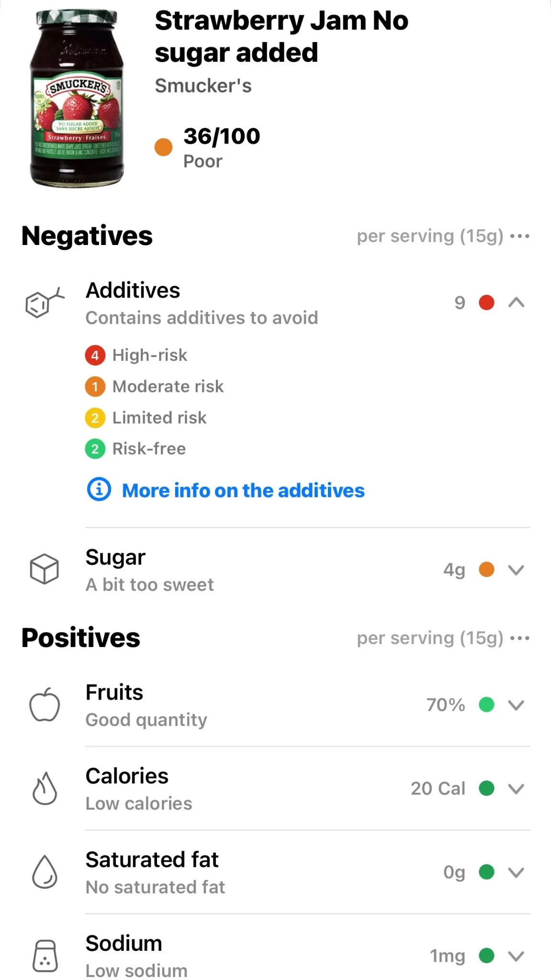This screenshot has height=980, width=551.
Task: Tap the calories flame icon
Action: click(45, 788)
